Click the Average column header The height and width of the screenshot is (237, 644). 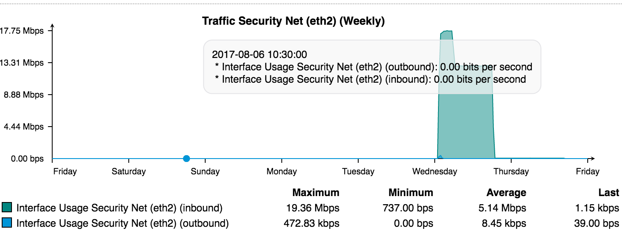pos(506,193)
